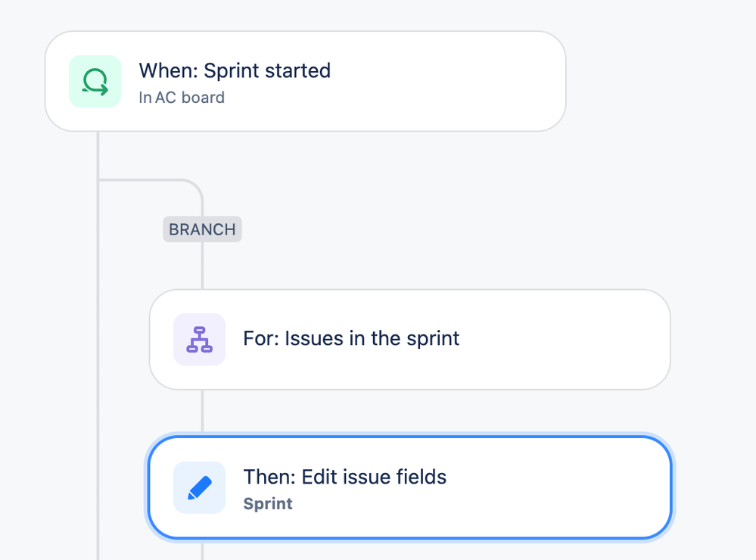Click connector line between For and Then cards
Screen dimensions: 756x560
click(x=202, y=411)
